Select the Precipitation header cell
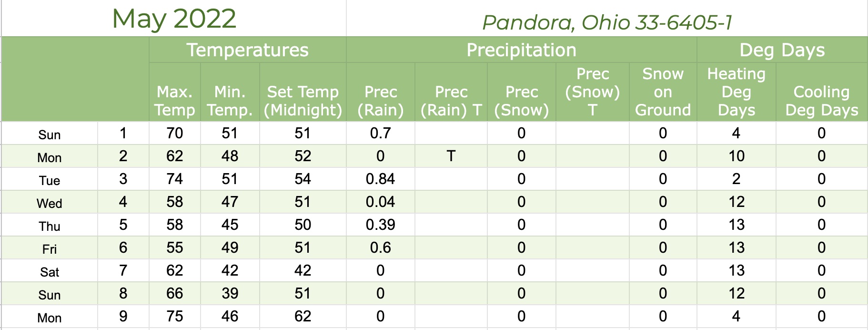The image size is (868, 330). click(522, 50)
